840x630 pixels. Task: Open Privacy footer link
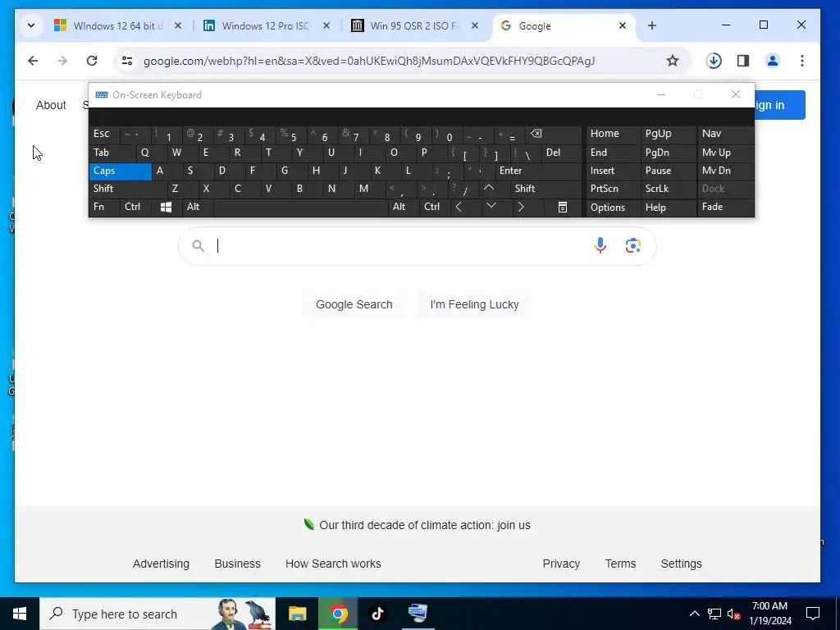tap(561, 564)
